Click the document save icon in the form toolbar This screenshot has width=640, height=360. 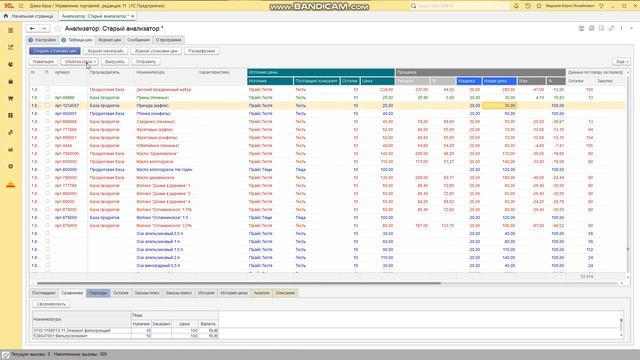click(x=601, y=28)
